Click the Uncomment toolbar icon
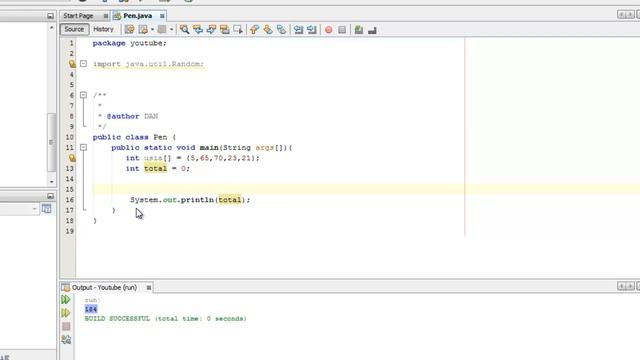 372,30
